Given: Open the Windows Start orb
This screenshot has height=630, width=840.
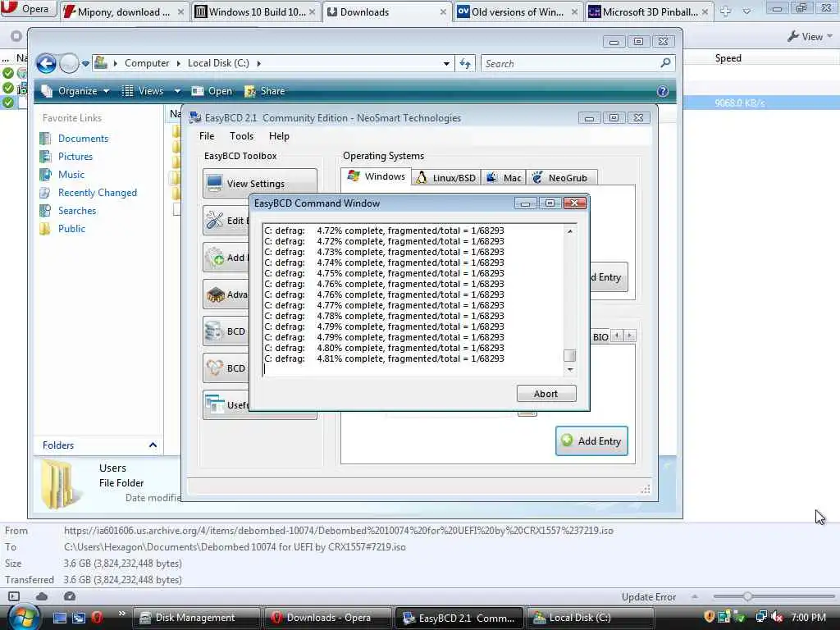Looking at the screenshot, I should (x=23, y=618).
